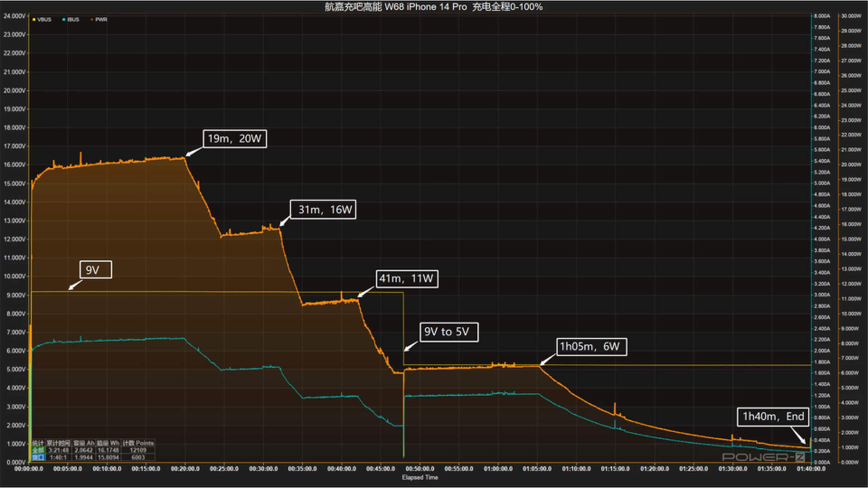Click the 累计时间 statistics column header
This screenshot has width=868, height=488.
pyautogui.click(x=58, y=443)
